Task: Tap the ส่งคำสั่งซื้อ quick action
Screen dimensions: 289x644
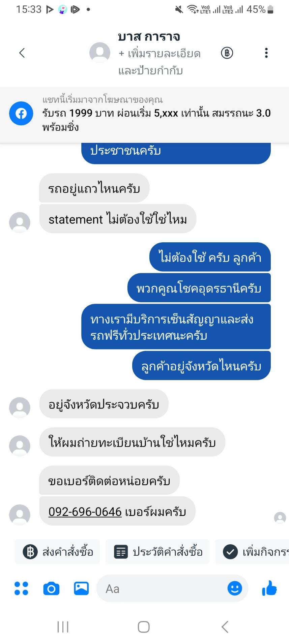Action: pyautogui.click(x=57, y=552)
